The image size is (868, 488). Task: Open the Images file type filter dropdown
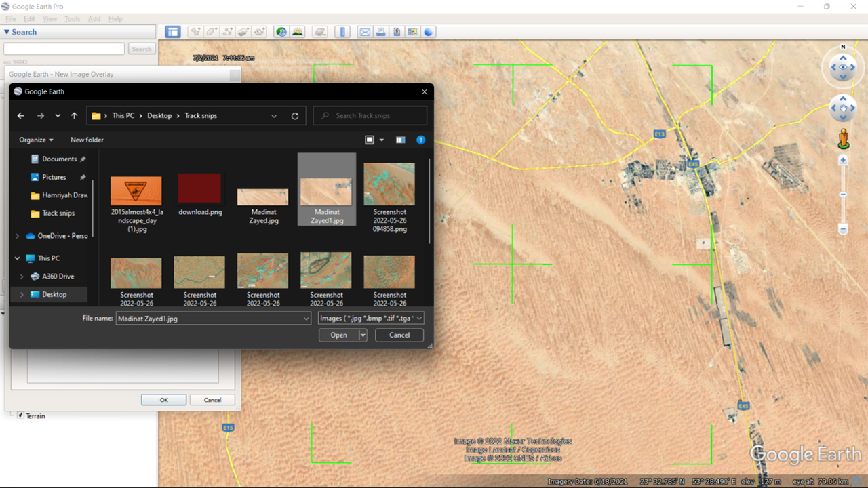point(372,318)
